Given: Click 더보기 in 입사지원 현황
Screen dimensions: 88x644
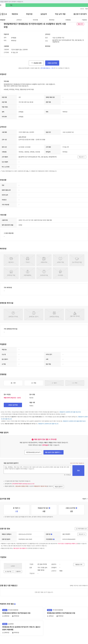Looking at the screenshot, I should point(85,499).
